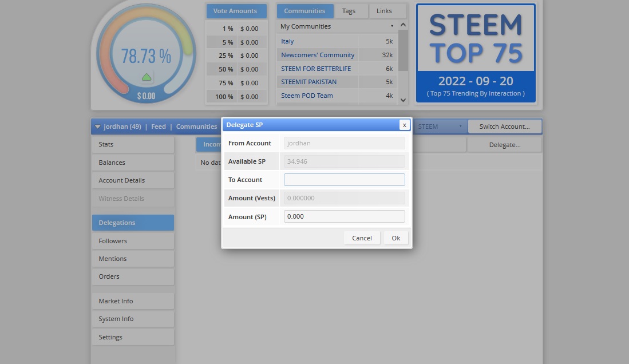
Task: Click the 25 % vote amount row
Action: (x=236, y=56)
